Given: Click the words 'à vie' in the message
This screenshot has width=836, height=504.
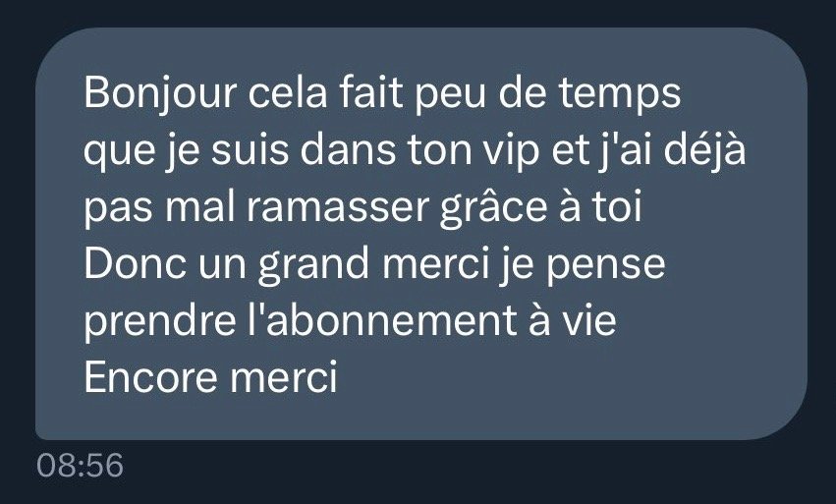Looking at the screenshot, I should pyautogui.click(x=572, y=320).
